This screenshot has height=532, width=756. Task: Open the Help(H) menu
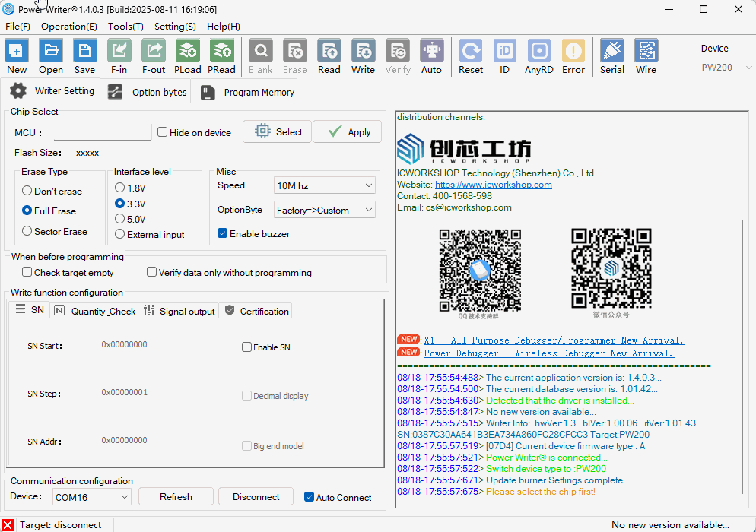(224, 27)
